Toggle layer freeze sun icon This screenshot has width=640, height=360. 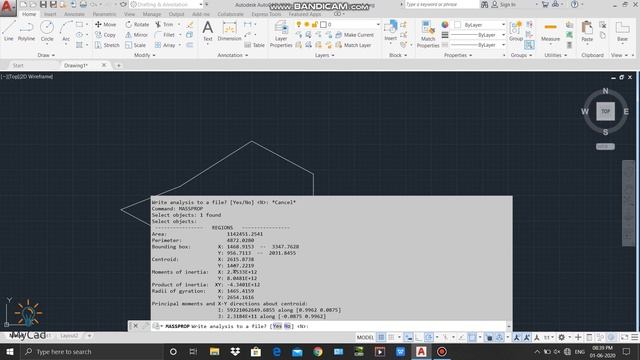coord(307,24)
